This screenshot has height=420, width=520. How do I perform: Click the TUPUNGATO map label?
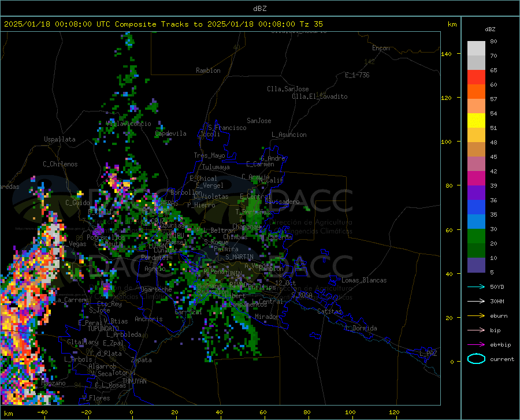103,329
